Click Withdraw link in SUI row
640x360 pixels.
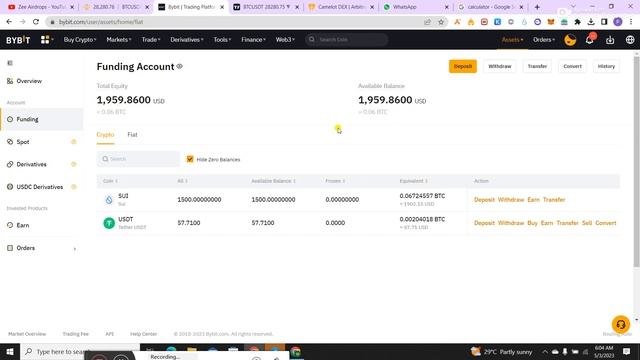pyautogui.click(x=511, y=200)
